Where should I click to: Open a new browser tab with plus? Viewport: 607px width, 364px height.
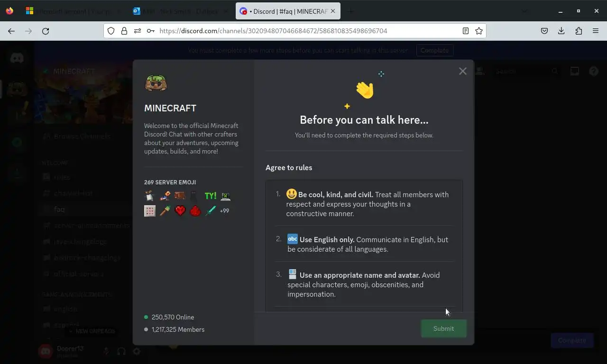coord(351,11)
